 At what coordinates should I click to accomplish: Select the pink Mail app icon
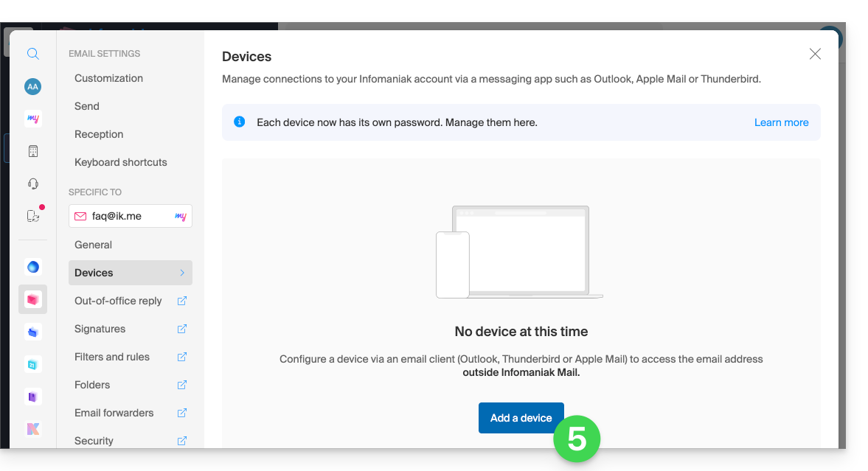coord(33,299)
